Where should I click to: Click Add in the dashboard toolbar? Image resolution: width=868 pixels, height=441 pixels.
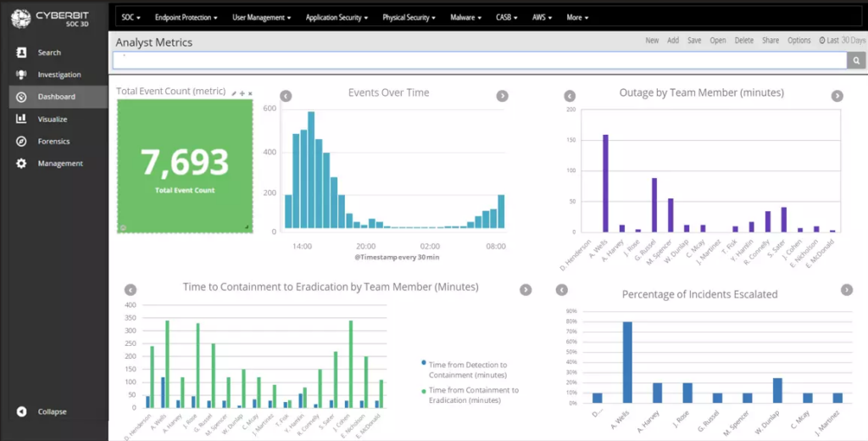tap(673, 41)
